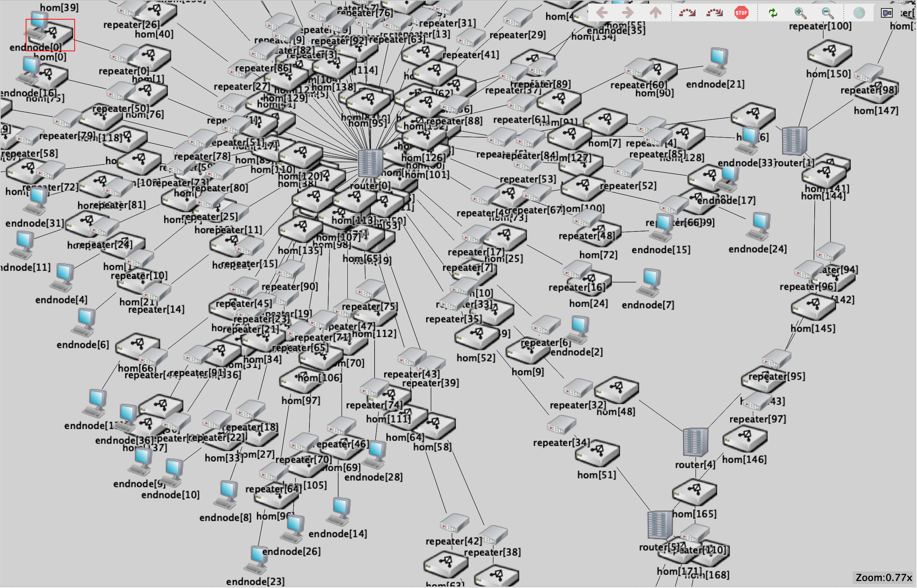The height and width of the screenshot is (588, 917).
Task: Select the repeater[6] device icon
Action: click(546, 325)
